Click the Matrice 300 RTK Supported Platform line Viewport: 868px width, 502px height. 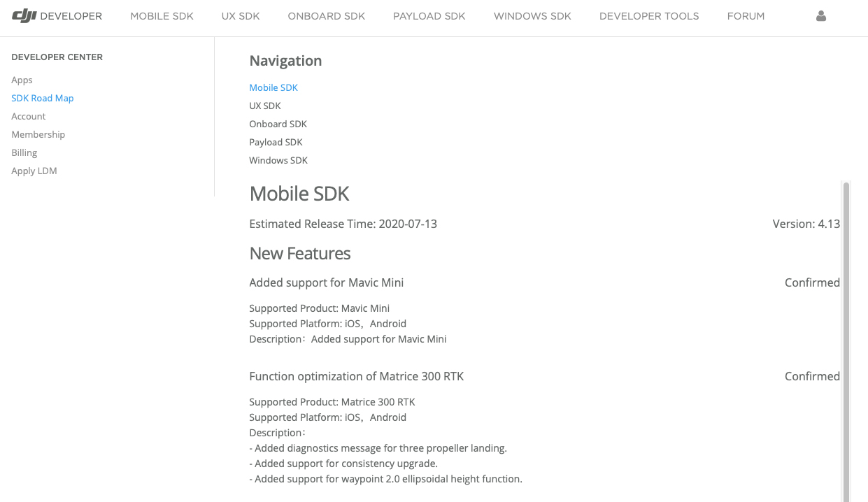coord(328,417)
